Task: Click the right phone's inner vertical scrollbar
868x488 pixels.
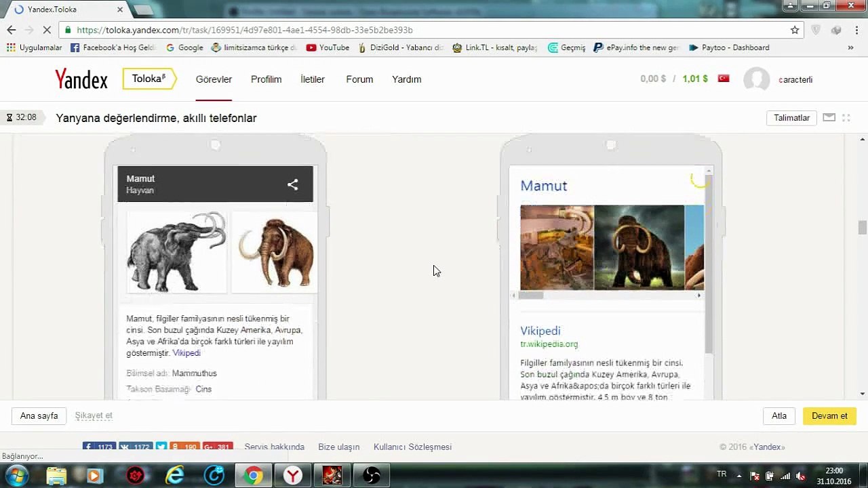Action: [x=709, y=264]
